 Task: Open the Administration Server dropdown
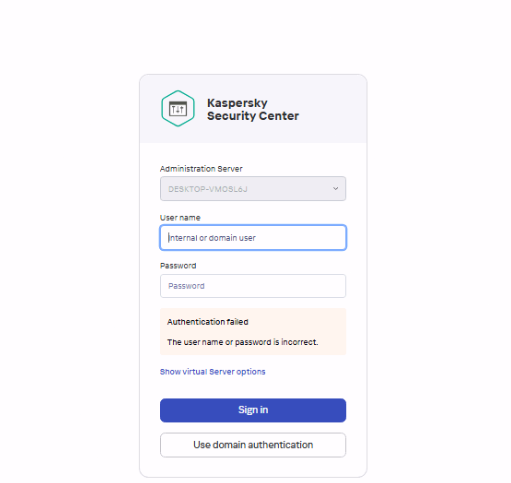click(x=253, y=189)
